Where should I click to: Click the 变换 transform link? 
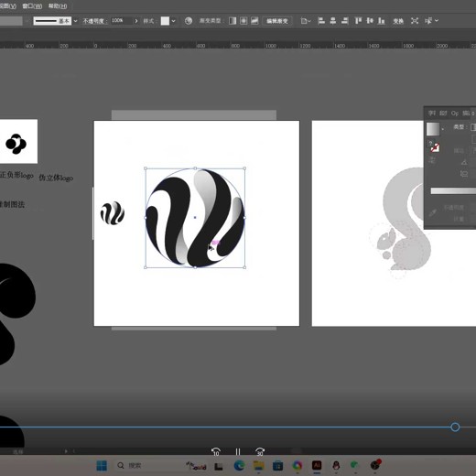click(x=398, y=21)
